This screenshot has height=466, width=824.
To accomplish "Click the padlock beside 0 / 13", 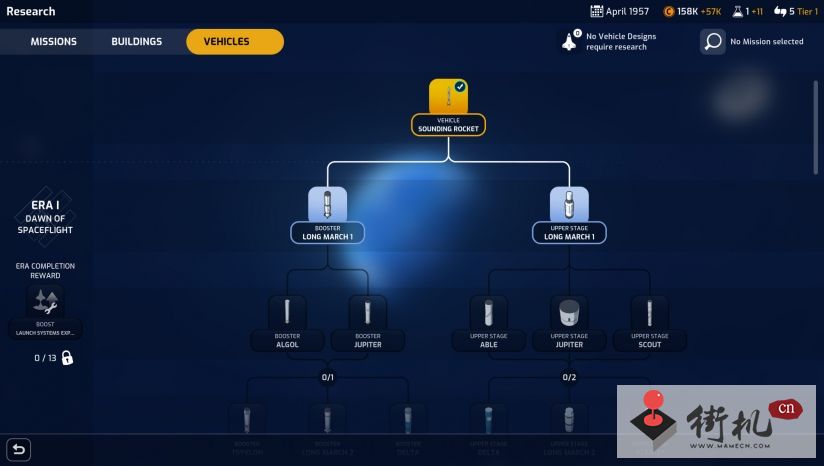I will click(x=67, y=358).
